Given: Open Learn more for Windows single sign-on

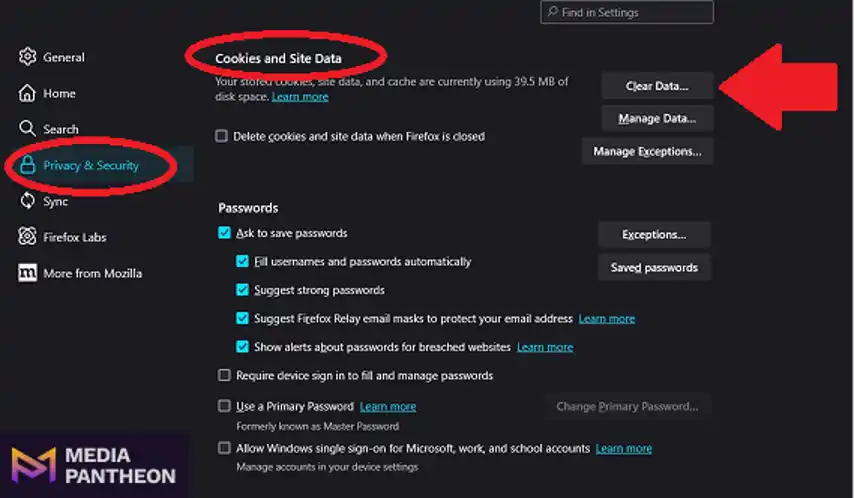Looking at the screenshot, I should pos(624,448).
